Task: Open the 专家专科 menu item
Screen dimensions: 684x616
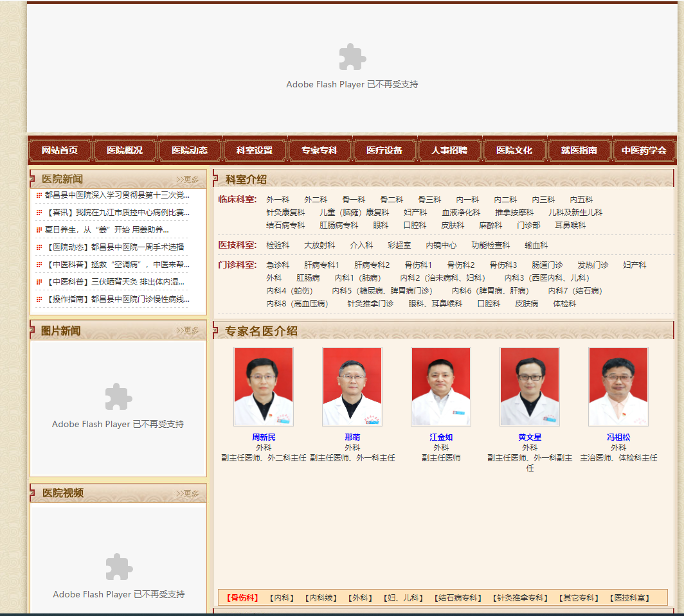Action: pyautogui.click(x=319, y=150)
